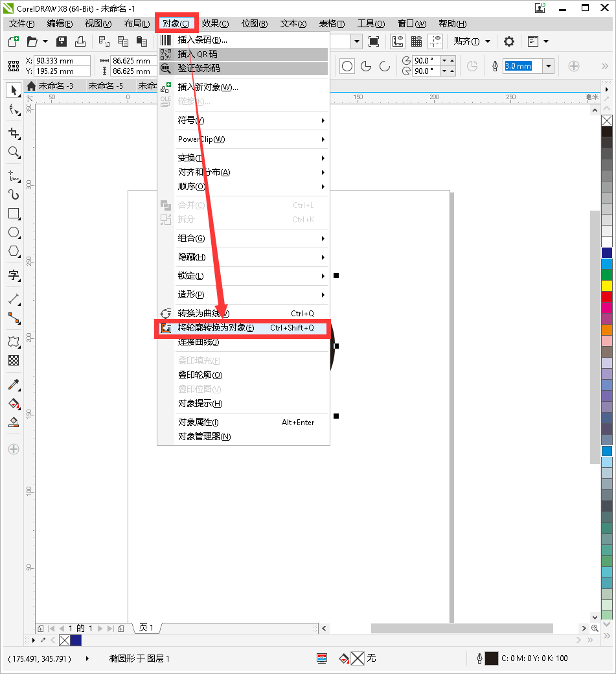This screenshot has height=674, width=616.
Task: Click the Show grid icon
Action: coord(416,41)
